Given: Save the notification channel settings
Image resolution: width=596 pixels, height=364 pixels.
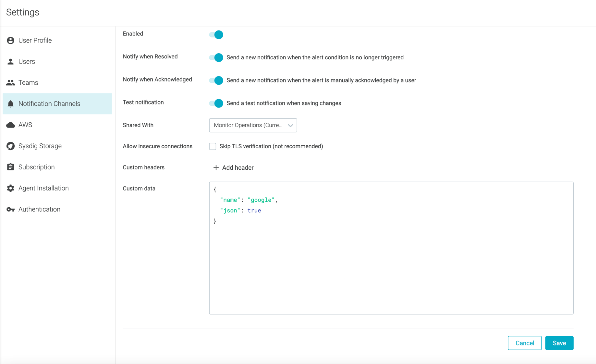Looking at the screenshot, I should (559, 343).
